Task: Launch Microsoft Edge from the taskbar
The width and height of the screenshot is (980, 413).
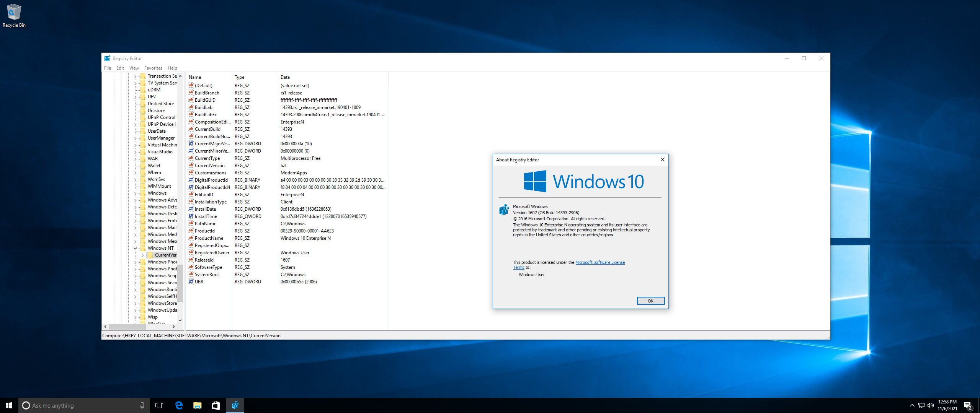Action: point(178,405)
